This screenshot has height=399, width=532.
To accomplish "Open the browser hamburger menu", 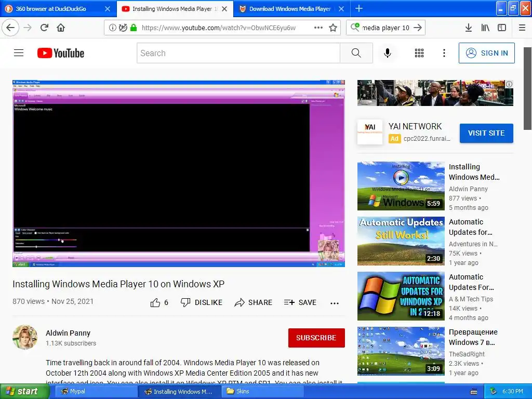I will [522, 28].
